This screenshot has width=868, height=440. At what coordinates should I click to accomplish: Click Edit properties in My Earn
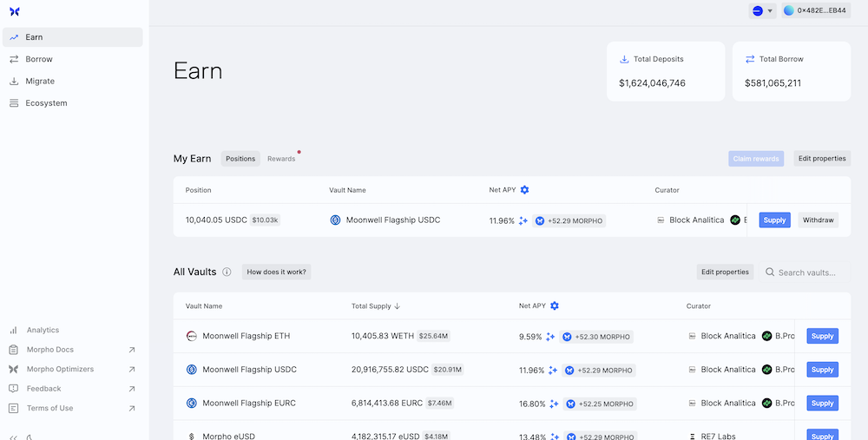click(x=822, y=159)
